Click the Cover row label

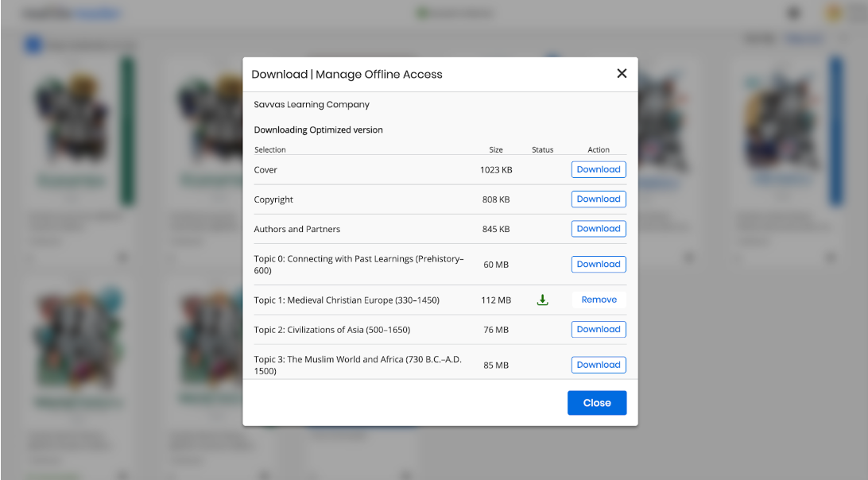pyautogui.click(x=265, y=170)
